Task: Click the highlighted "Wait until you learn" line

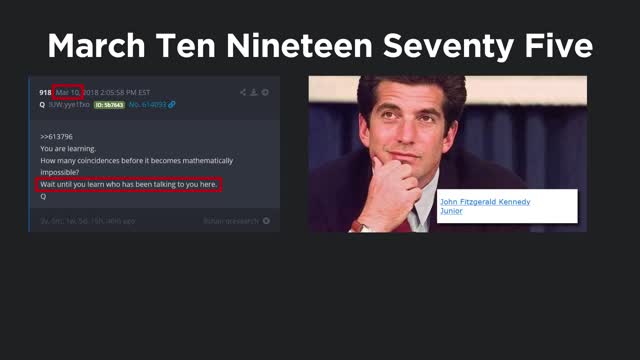Action: click(129, 184)
